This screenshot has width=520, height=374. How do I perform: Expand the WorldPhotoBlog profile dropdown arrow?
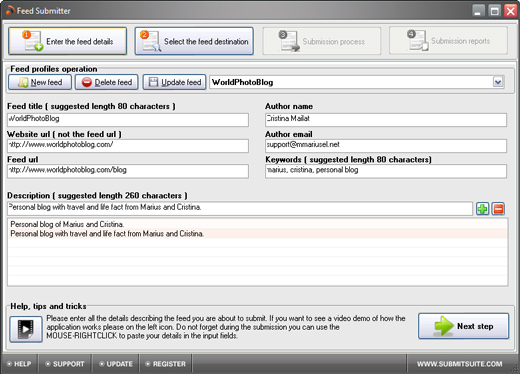click(x=498, y=82)
